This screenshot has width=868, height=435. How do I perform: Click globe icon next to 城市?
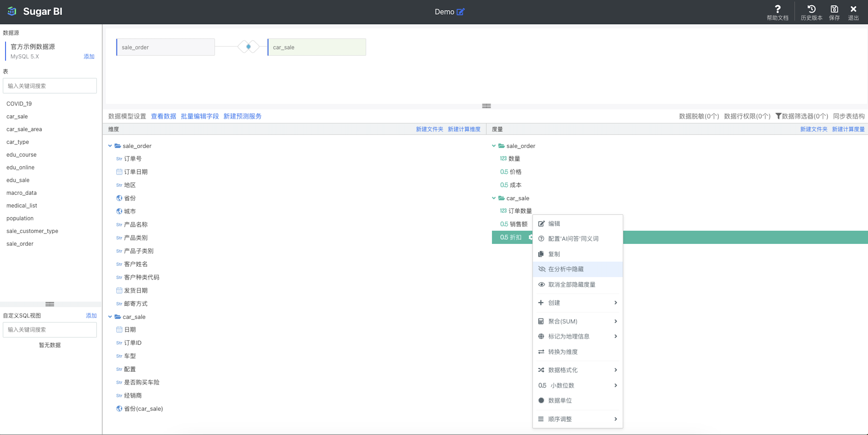pos(119,211)
